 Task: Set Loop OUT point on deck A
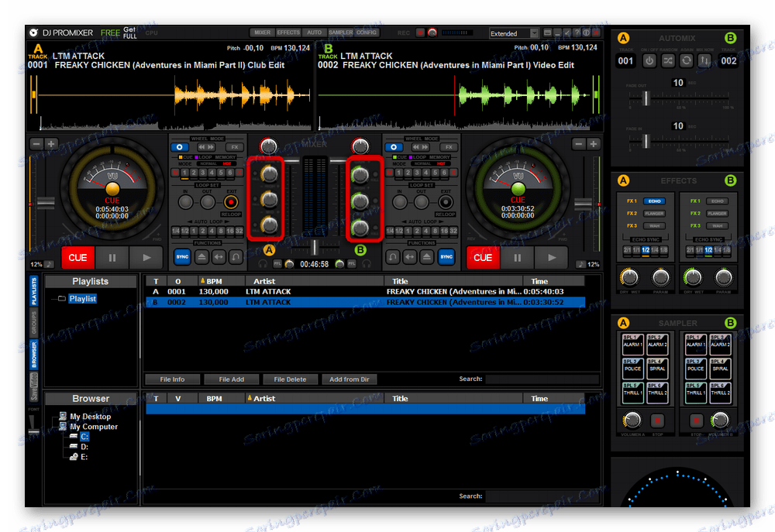coord(208,202)
